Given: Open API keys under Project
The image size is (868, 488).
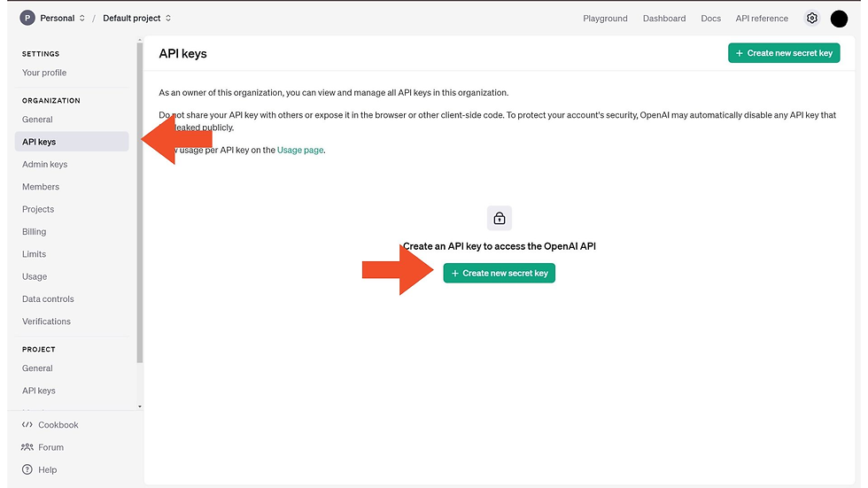Looking at the screenshot, I should pyautogui.click(x=39, y=391).
